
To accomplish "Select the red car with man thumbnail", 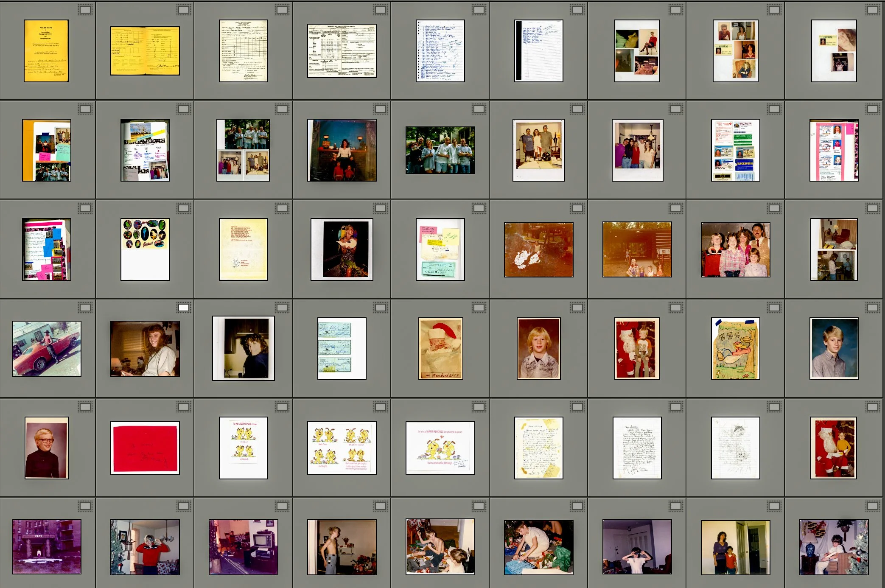I will 47,348.
